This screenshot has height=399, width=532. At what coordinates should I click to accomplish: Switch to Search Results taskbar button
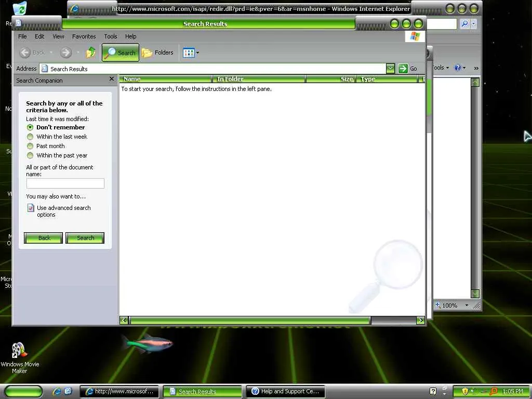pyautogui.click(x=203, y=391)
